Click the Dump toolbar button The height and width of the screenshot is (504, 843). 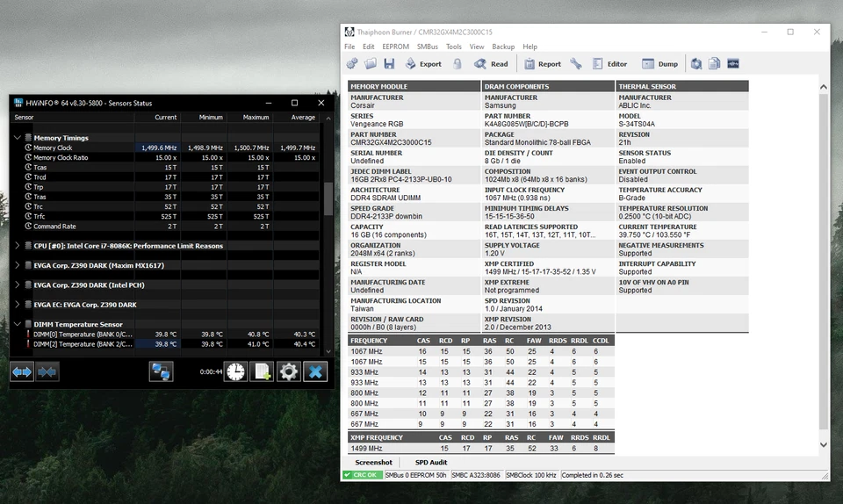(659, 64)
